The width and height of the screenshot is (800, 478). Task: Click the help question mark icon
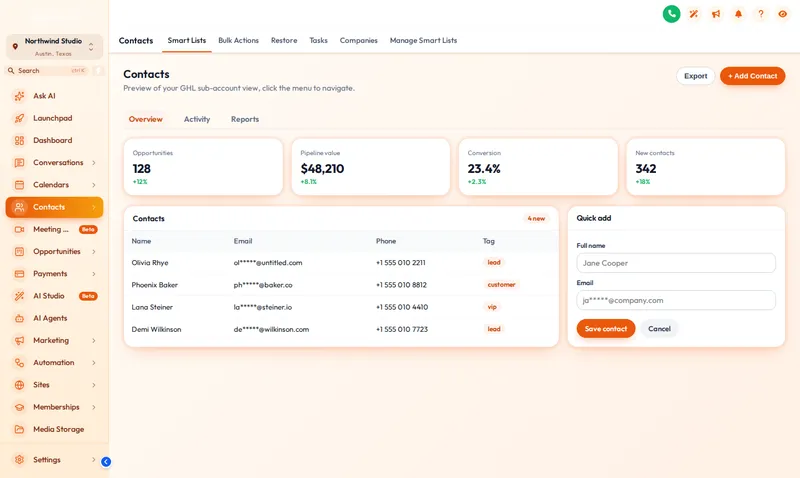761,14
